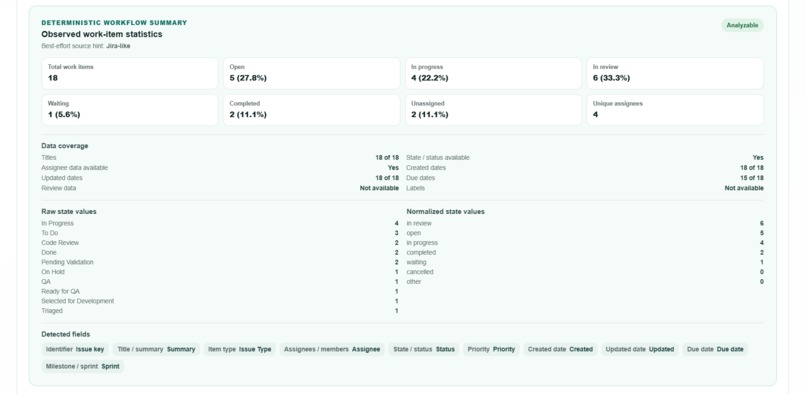Image resolution: width=806 pixels, height=394 pixels.
Task: Click the Titles coverage row
Action: point(220,158)
